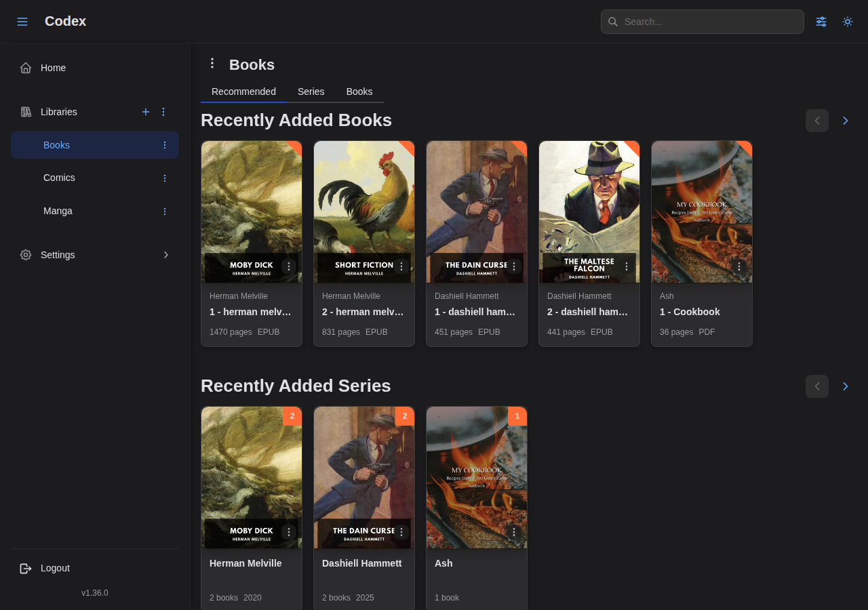Open the filter settings sliders icon
This screenshot has width=868, height=610.
pyautogui.click(x=821, y=22)
